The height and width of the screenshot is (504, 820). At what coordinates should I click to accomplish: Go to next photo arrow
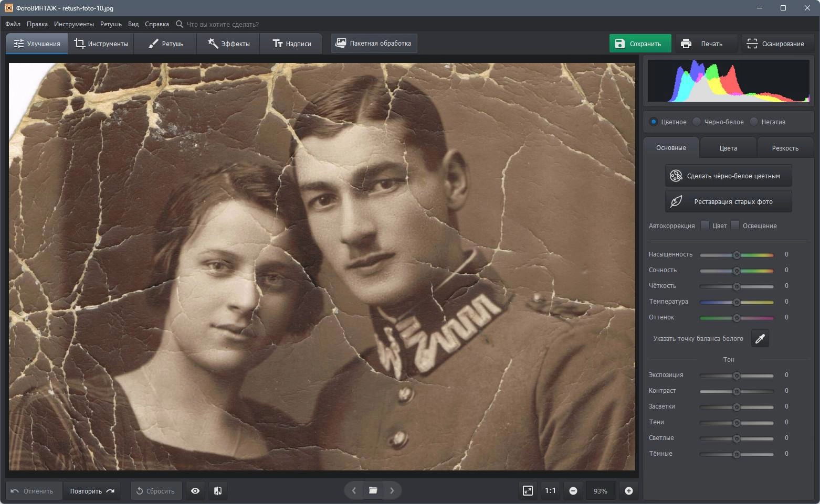392,490
